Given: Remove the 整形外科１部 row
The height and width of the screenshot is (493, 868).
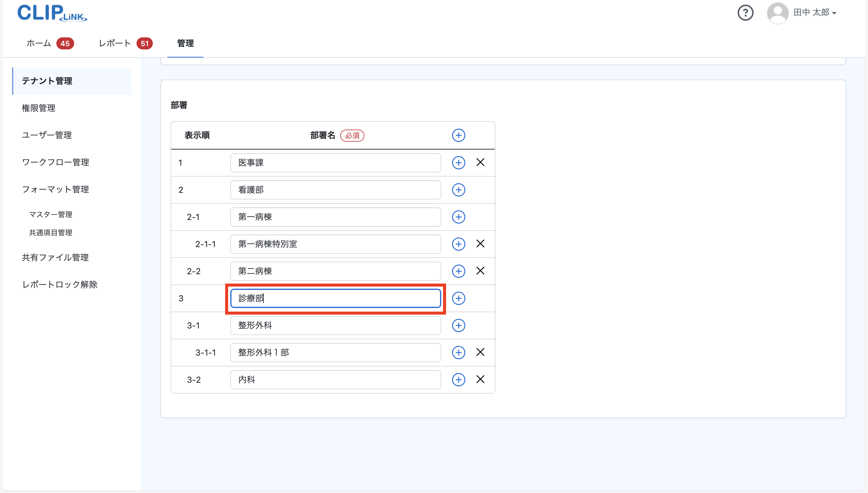Looking at the screenshot, I should tap(480, 352).
